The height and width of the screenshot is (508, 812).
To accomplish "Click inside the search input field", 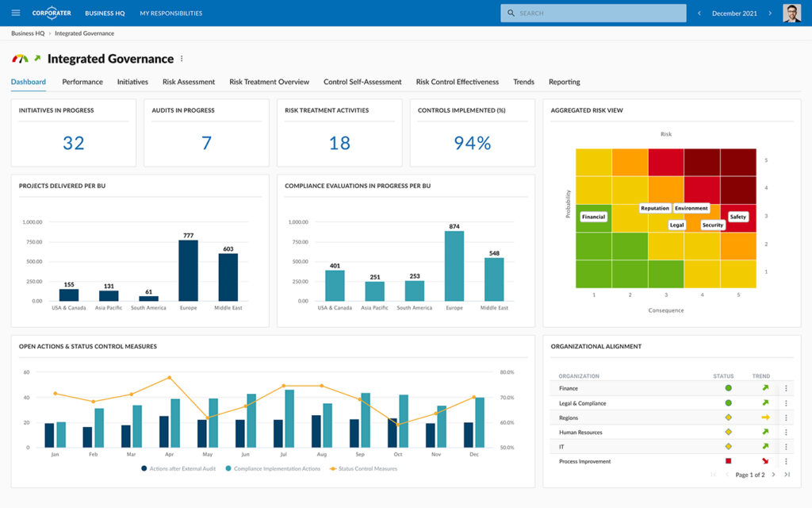I will [587, 12].
